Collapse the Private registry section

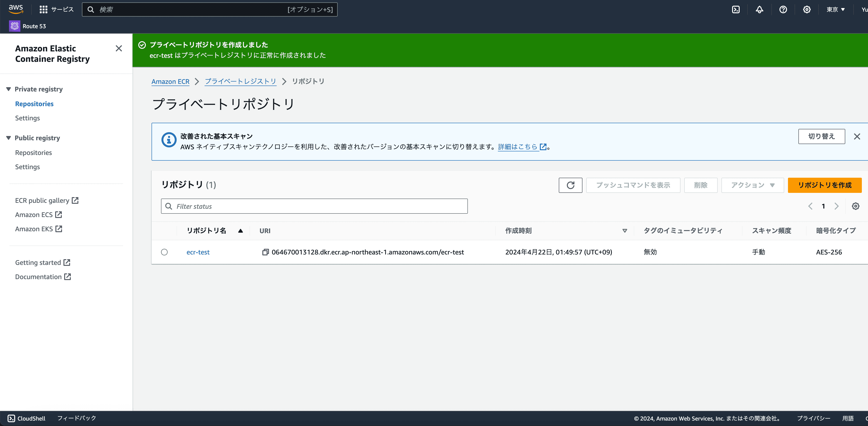(9, 89)
